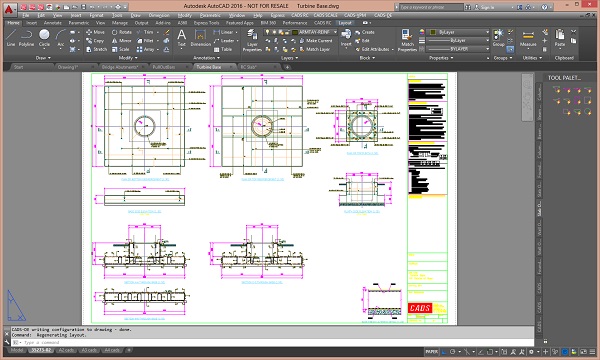
Task: Click the Linear dimension tool
Action: tap(223, 32)
